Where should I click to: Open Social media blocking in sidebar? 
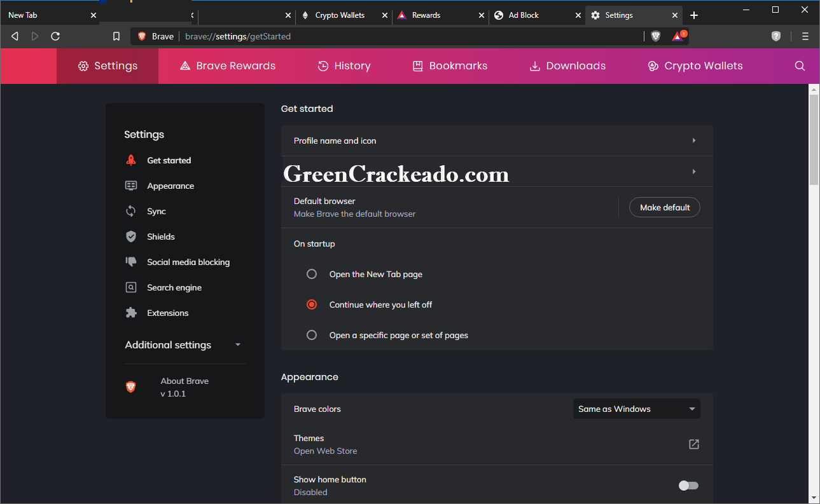188,262
